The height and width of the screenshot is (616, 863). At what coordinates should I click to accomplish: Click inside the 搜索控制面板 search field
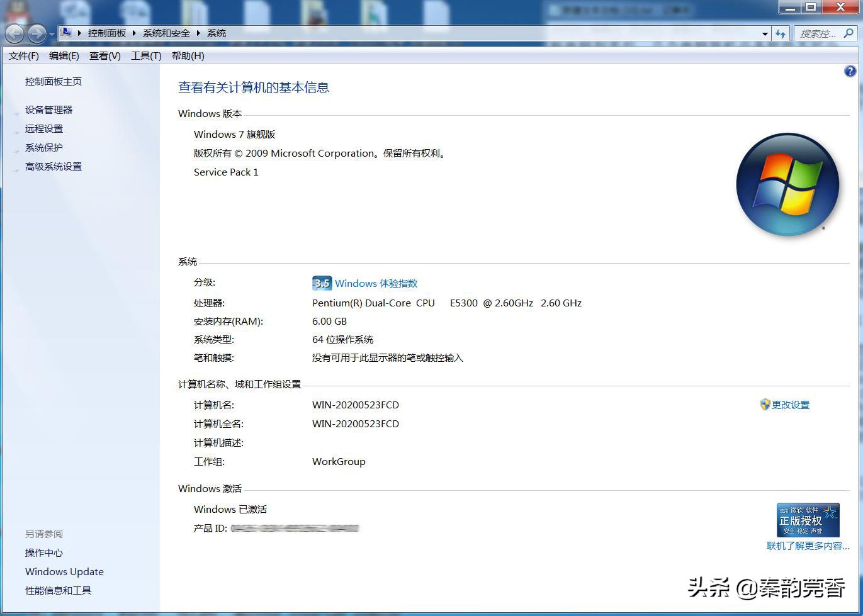point(818,33)
